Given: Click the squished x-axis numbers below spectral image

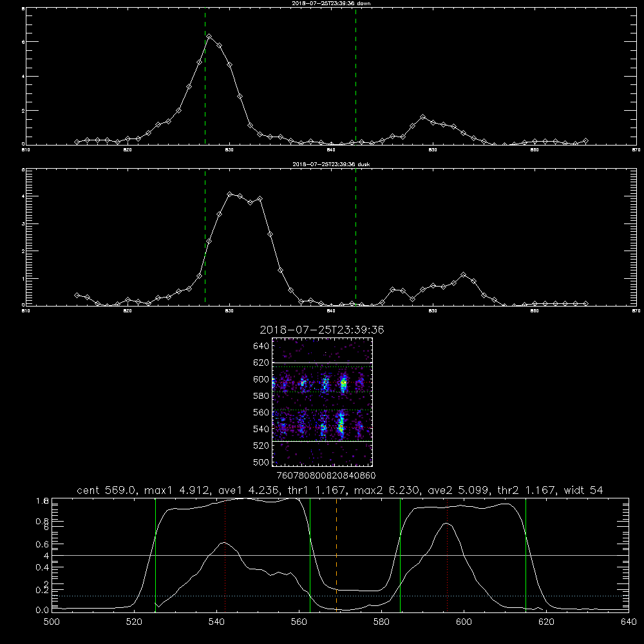Looking at the screenshot, I should click(326, 476).
